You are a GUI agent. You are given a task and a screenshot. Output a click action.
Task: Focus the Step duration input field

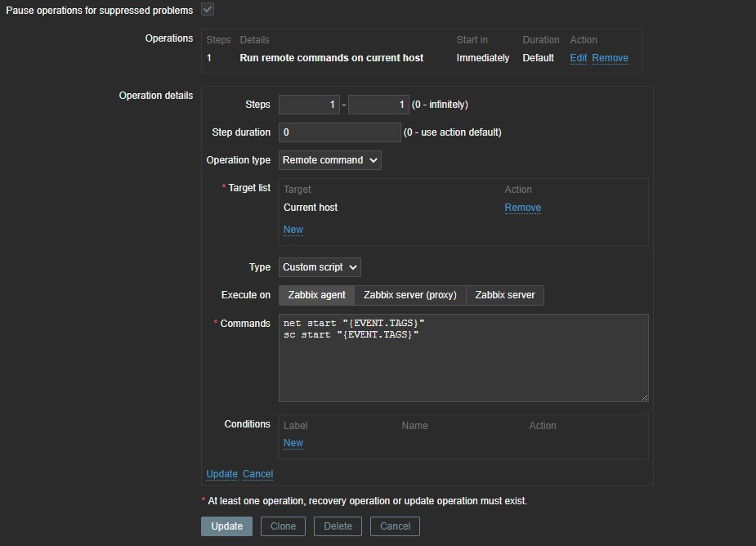(339, 132)
